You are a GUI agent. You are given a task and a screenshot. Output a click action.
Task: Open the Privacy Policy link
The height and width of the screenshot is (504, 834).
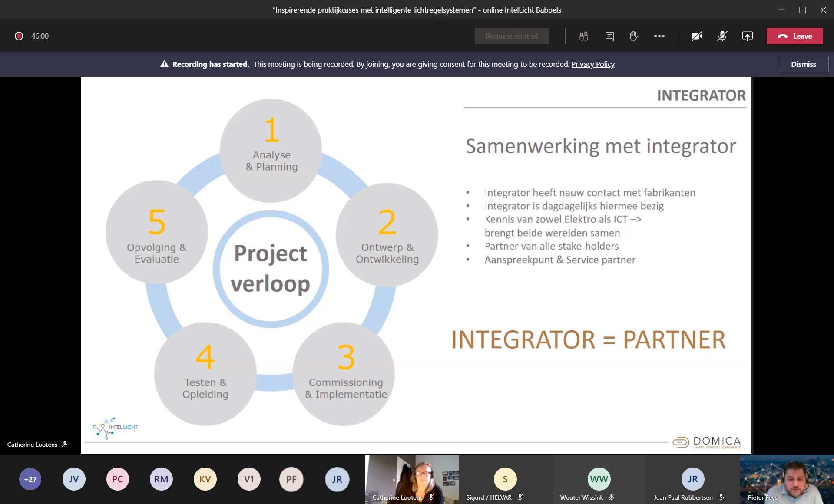pyautogui.click(x=592, y=64)
